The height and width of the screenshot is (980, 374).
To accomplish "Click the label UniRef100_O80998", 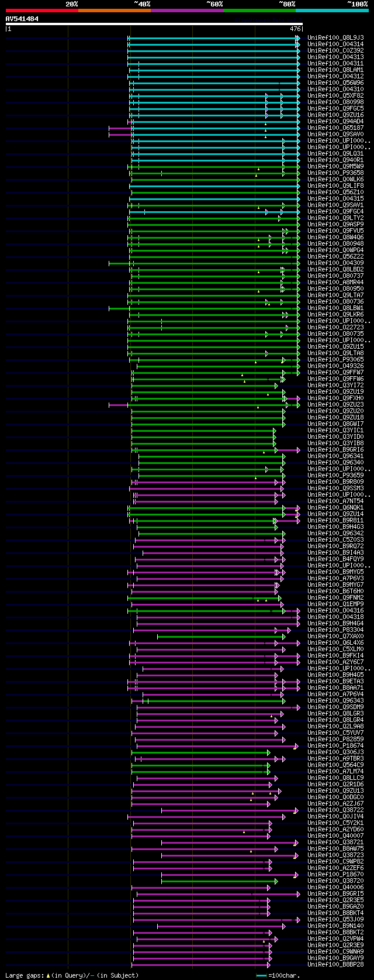I will pos(335,102).
